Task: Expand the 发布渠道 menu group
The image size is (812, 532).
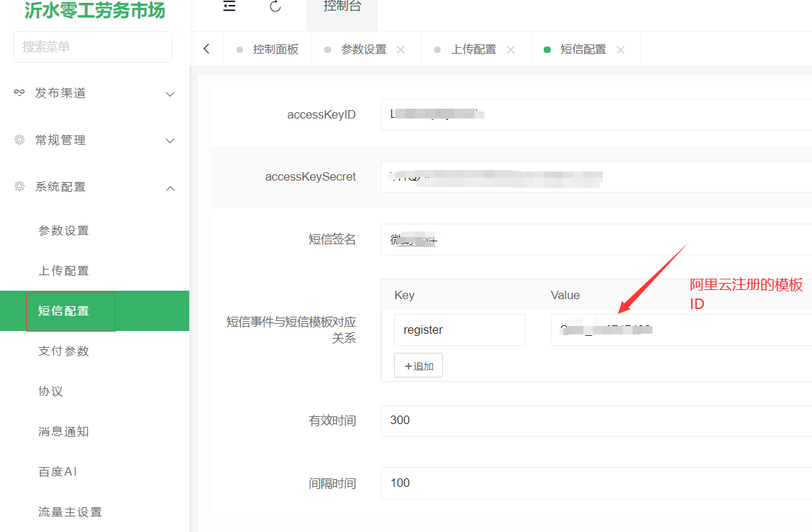Action: pyautogui.click(x=95, y=93)
